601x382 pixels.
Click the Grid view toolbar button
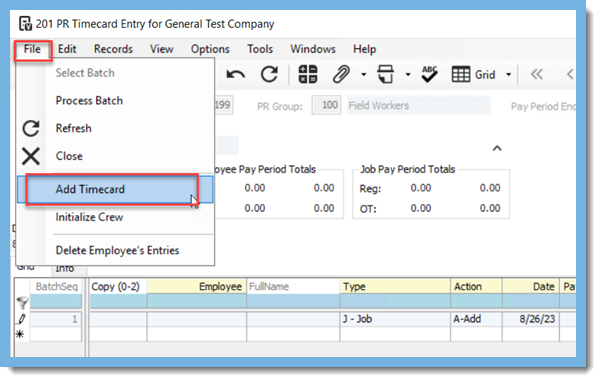(x=473, y=75)
